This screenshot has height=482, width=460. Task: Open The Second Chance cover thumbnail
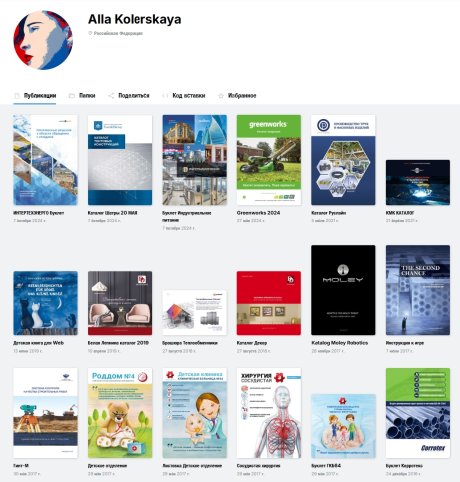click(x=418, y=290)
